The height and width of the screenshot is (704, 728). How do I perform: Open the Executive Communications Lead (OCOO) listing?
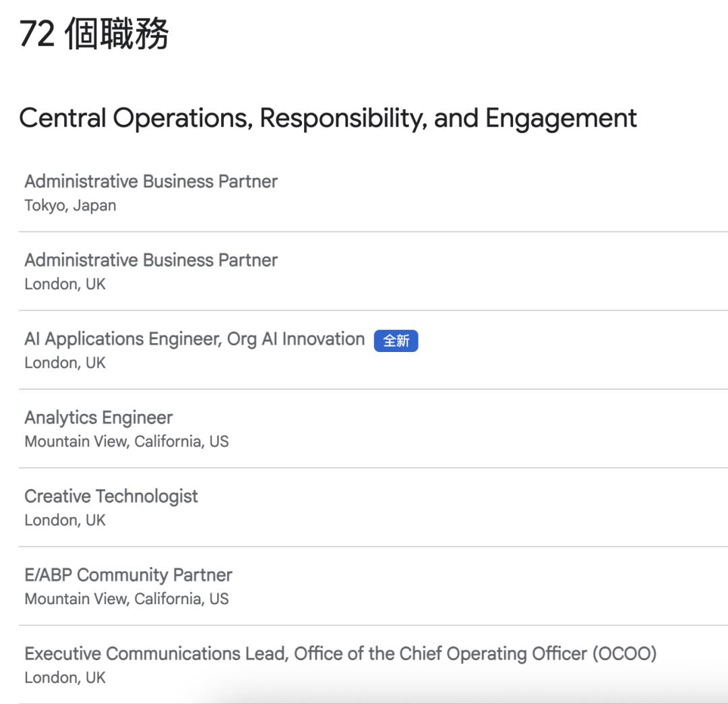[x=340, y=653]
